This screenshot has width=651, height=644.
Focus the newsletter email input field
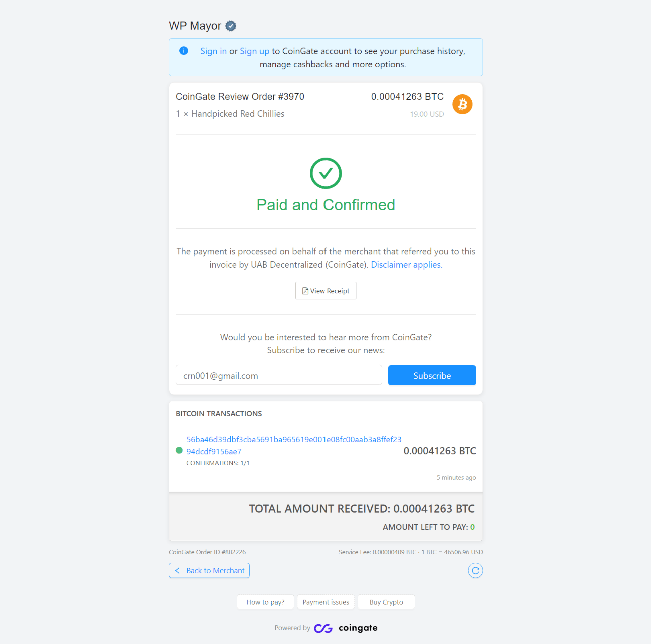[x=278, y=375]
